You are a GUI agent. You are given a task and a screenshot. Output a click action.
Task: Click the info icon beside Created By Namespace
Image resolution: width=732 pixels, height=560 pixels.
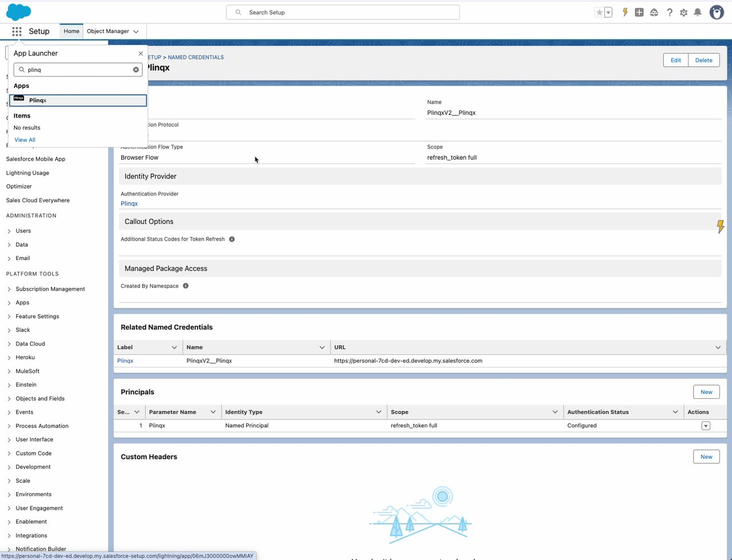click(x=185, y=286)
